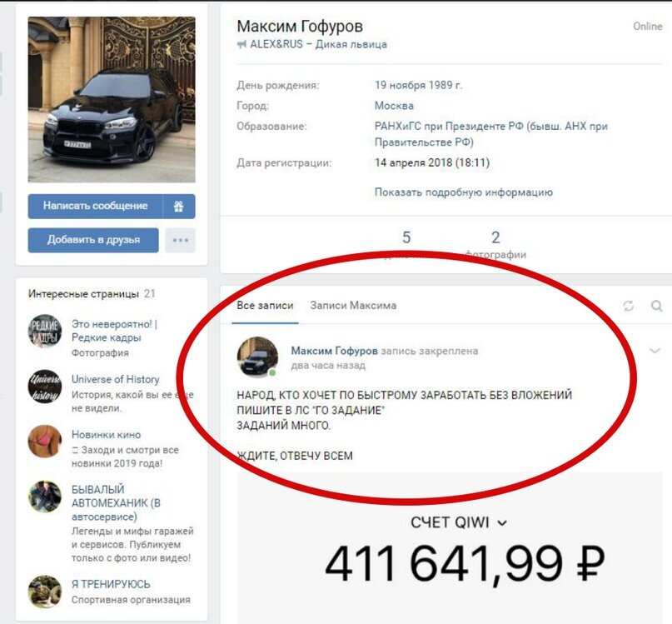The width and height of the screenshot is (672, 624).
Task: Click the Добавить в друзья button
Action: (93, 240)
